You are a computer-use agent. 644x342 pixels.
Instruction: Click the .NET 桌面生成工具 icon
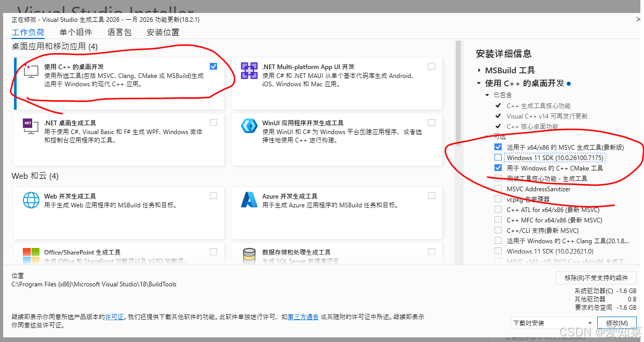coord(31,126)
